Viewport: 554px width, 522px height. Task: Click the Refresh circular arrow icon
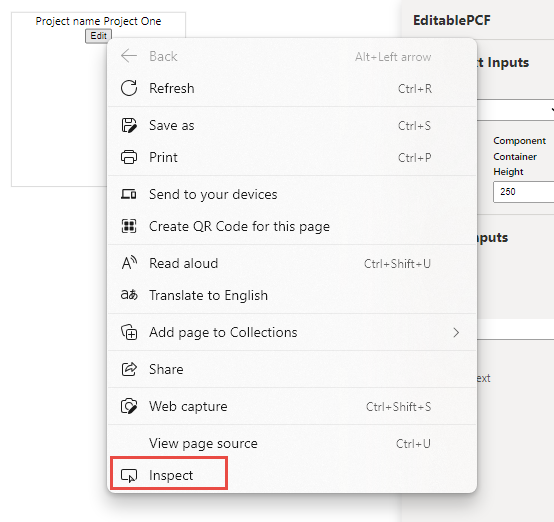tap(129, 88)
